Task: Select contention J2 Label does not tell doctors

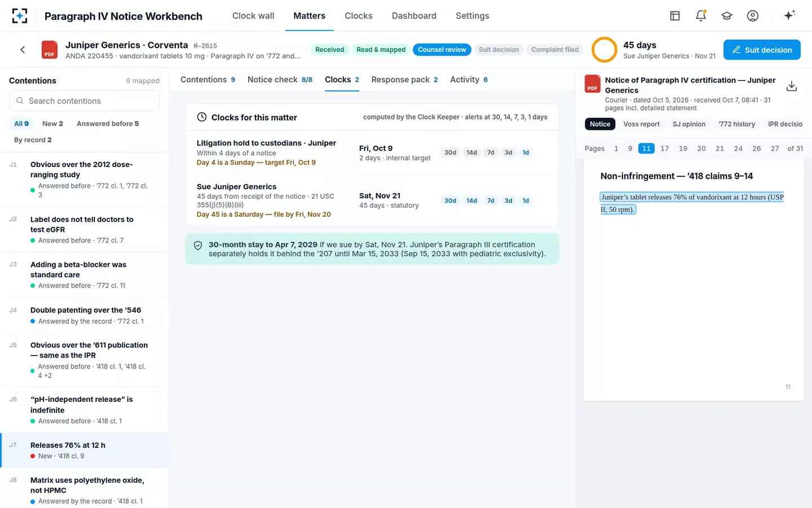Action: coord(85,230)
